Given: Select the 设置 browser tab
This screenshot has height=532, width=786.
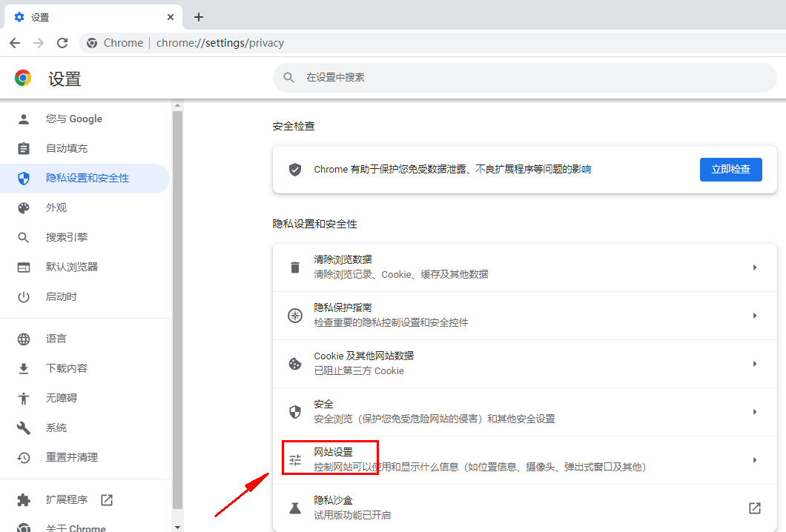Looking at the screenshot, I should (x=93, y=17).
